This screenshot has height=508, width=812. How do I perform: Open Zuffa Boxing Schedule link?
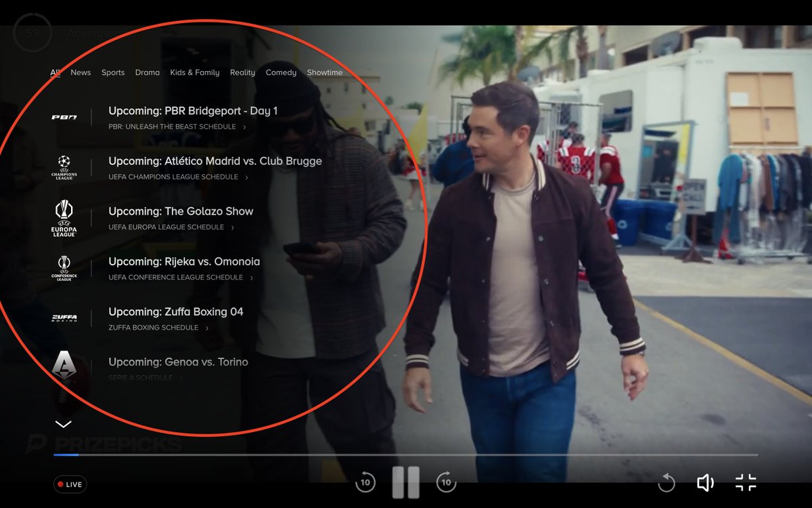pos(158,327)
